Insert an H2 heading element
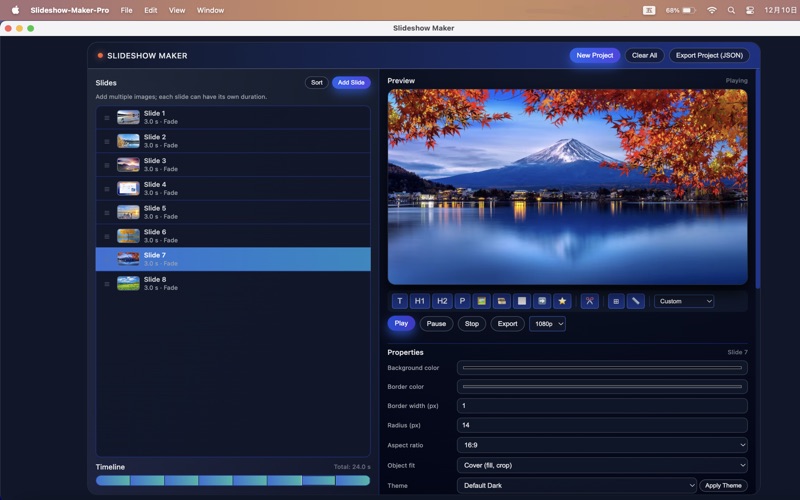Screen dimensions: 800x500 (x=441, y=301)
